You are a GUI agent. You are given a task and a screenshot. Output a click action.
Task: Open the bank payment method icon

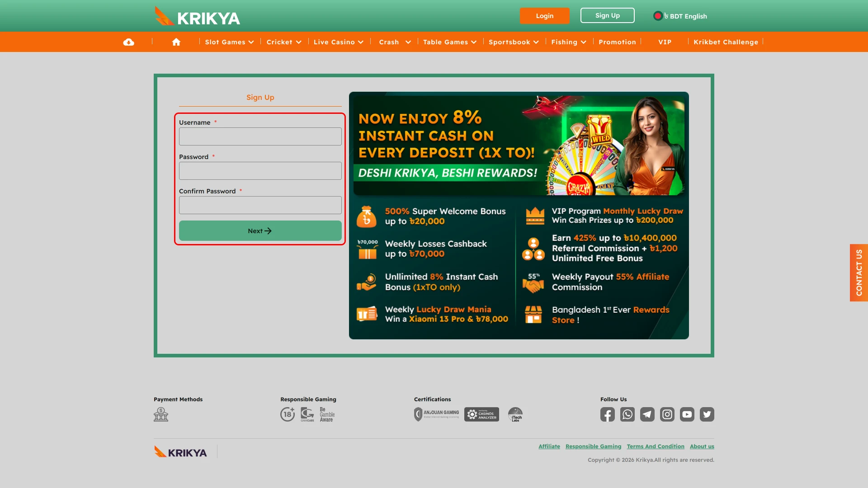(161, 414)
